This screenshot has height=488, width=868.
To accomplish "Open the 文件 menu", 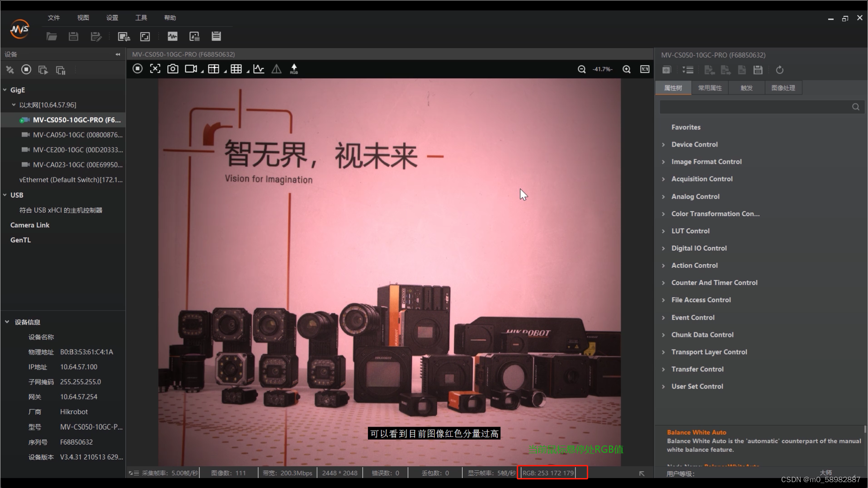I will coord(54,18).
